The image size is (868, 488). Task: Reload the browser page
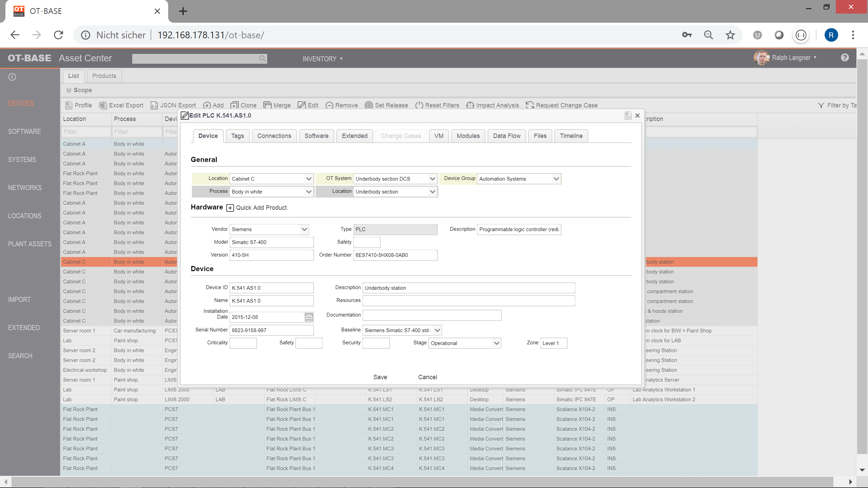click(59, 35)
